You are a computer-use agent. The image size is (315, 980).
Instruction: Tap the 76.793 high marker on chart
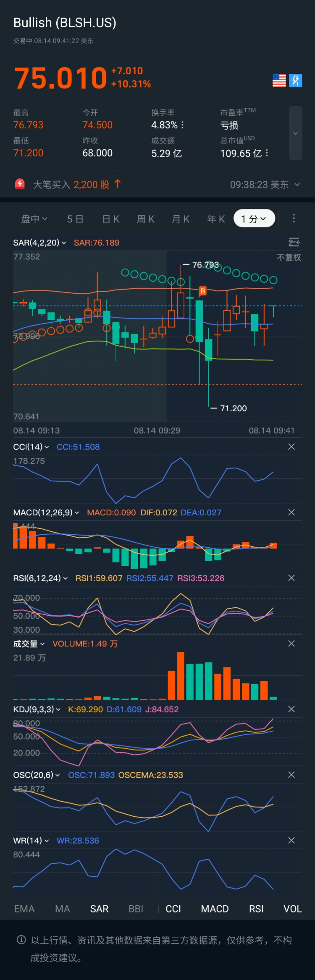point(205,265)
